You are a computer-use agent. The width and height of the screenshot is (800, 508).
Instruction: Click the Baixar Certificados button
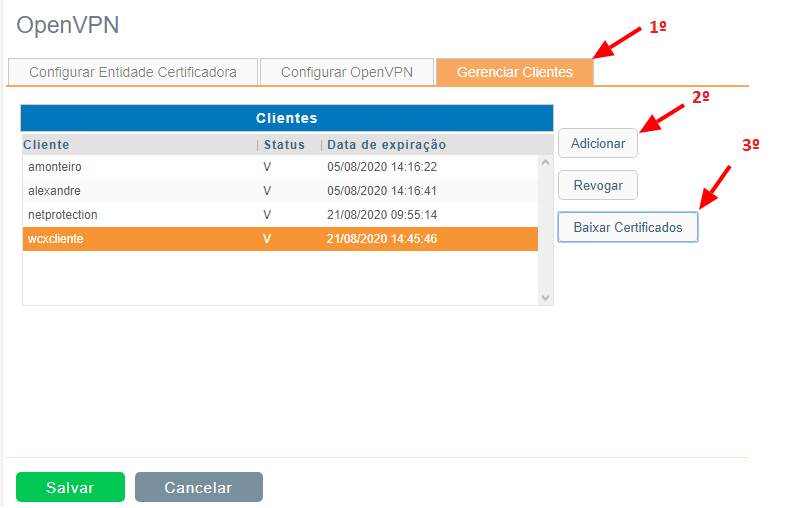click(x=628, y=227)
